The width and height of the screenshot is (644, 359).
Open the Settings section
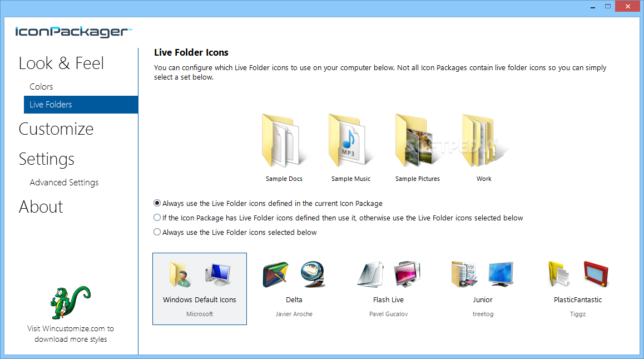tap(46, 159)
